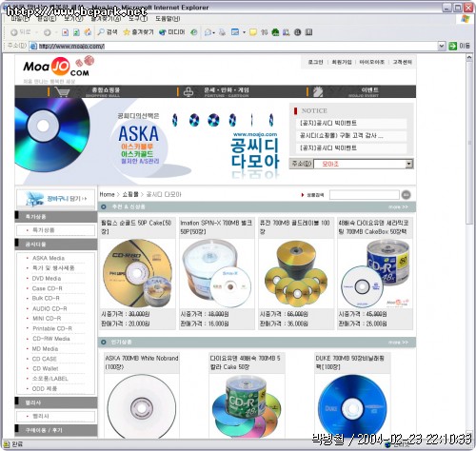Screen dimensions: 476x451
Task: Click the yellow note toolbar icon
Action: tap(253, 32)
